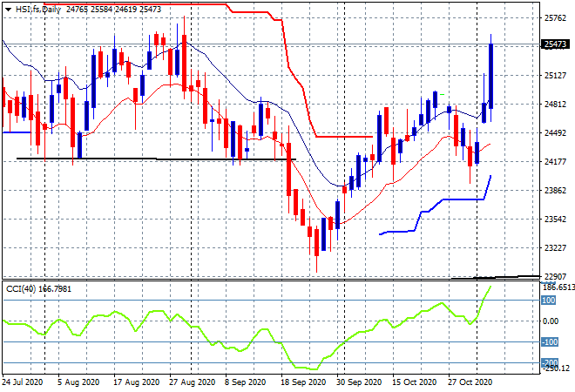575x392 pixels.
Task: Click the 5 Aug 2020 date label
Action: 78,382
